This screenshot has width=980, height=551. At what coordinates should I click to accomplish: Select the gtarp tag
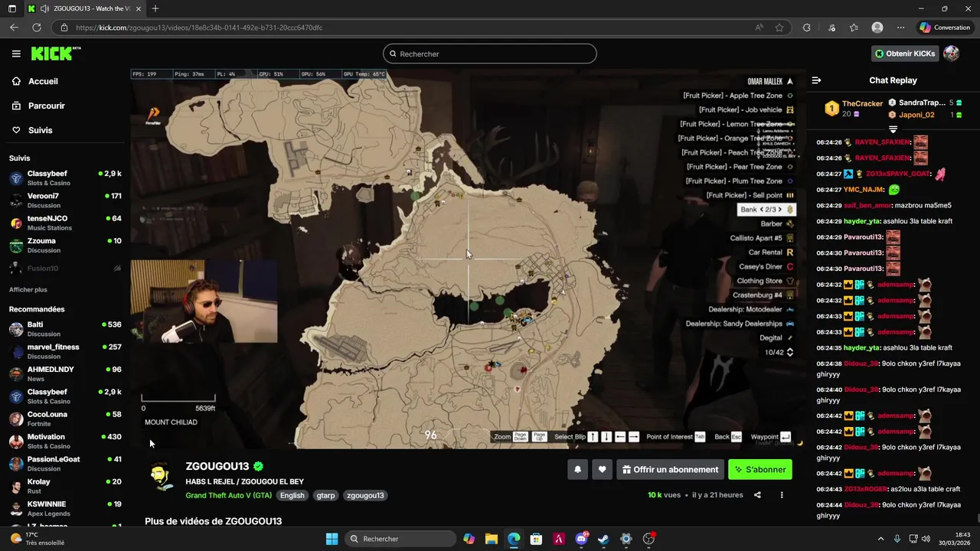[325, 495]
